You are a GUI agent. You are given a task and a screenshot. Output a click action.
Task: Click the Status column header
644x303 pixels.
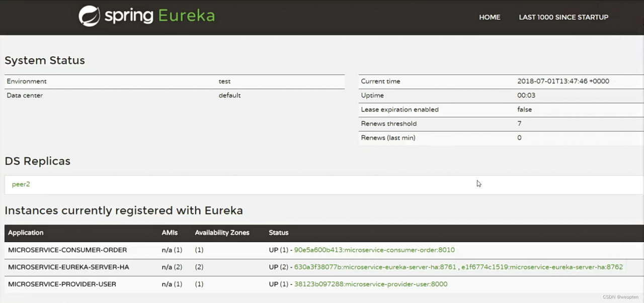[279, 233]
